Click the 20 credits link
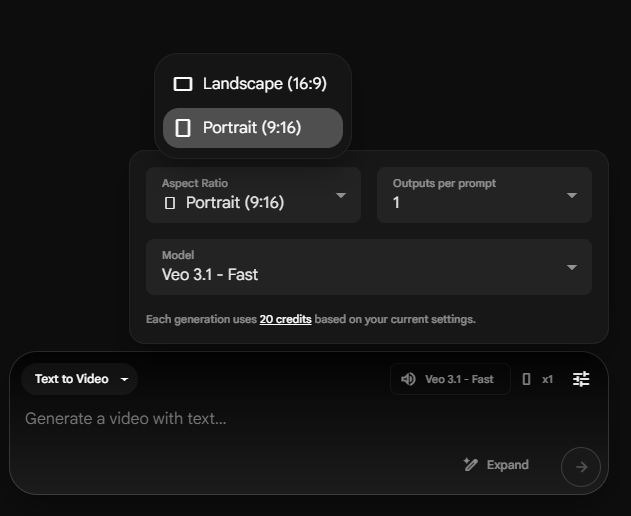631x516 pixels. point(285,319)
